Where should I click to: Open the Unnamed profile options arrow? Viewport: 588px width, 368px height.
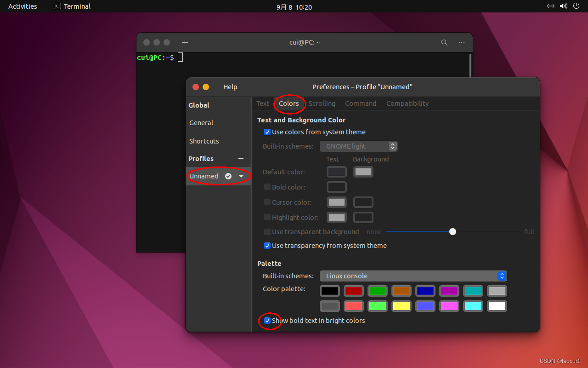(241, 176)
